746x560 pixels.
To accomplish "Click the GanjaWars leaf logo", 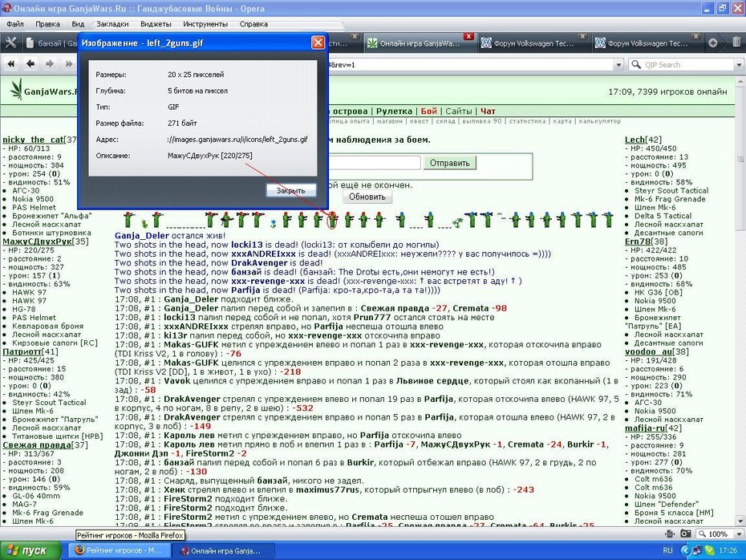I will 17,89.
